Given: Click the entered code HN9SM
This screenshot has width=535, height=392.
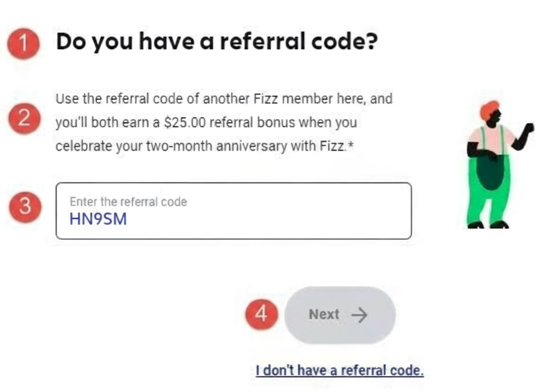Looking at the screenshot, I should point(97,219).
